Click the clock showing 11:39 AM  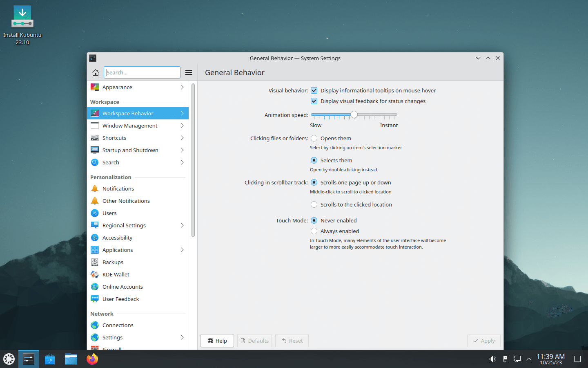[x=550, y=359]
